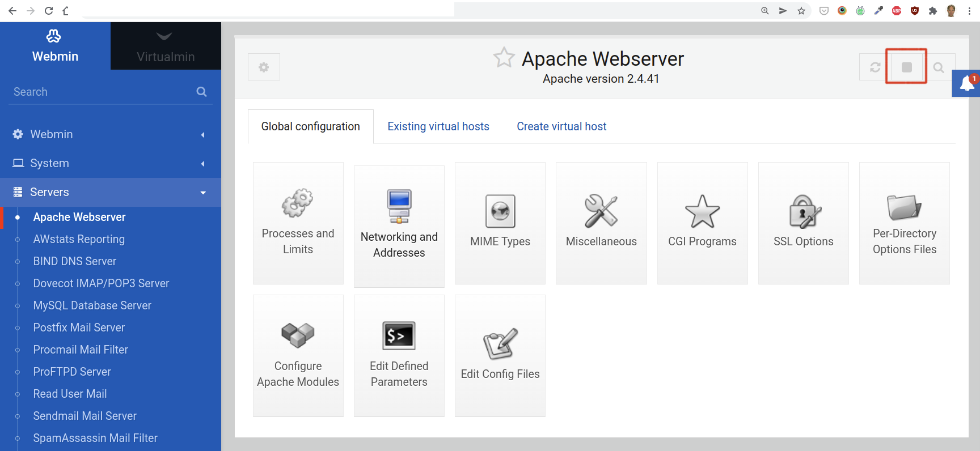
Task: Open Networking and Addresses icon
Action: [x=399, y=226]
